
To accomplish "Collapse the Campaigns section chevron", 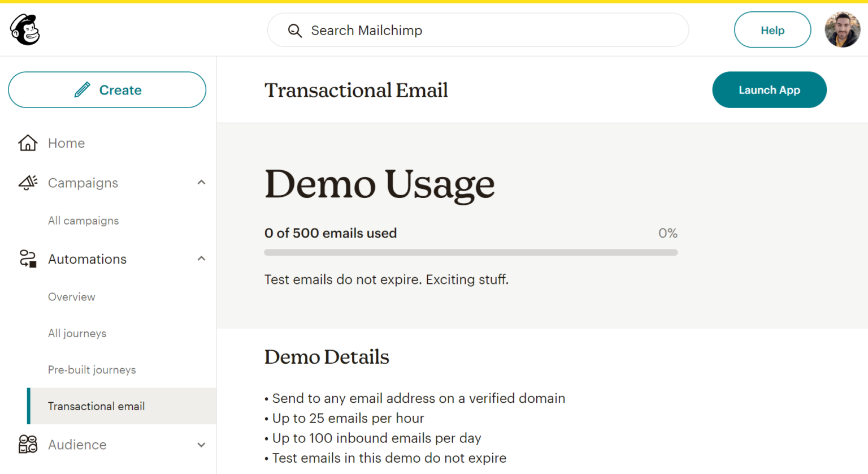I will pos(201,182).
